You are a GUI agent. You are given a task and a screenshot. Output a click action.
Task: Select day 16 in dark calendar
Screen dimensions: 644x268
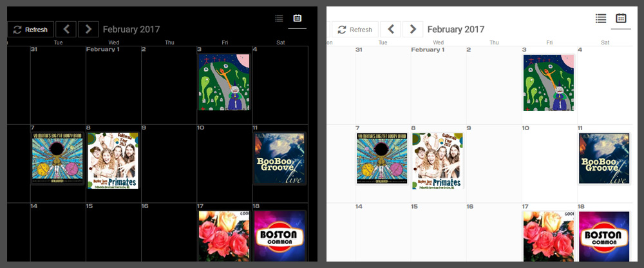[x=145, y=206]
